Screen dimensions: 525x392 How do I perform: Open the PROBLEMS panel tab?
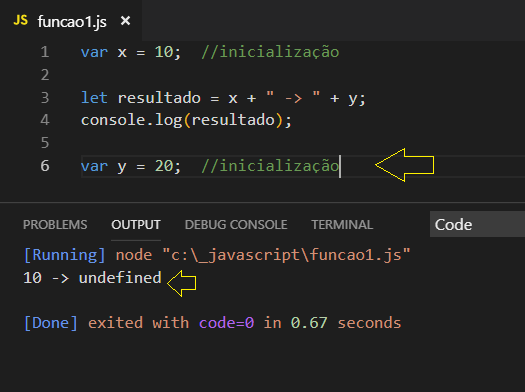55,225
